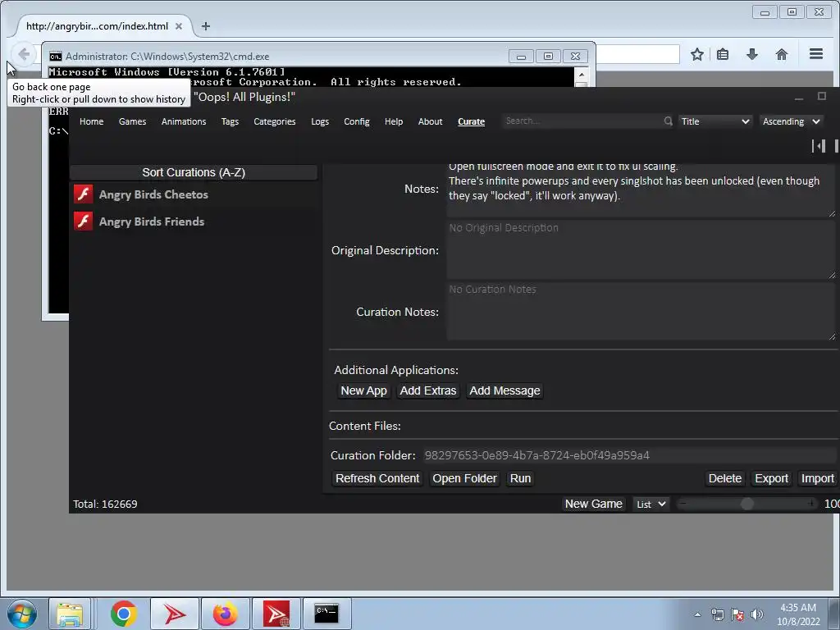Click the Flashpoint search field

pyautogui.click(x=583, y=121)
